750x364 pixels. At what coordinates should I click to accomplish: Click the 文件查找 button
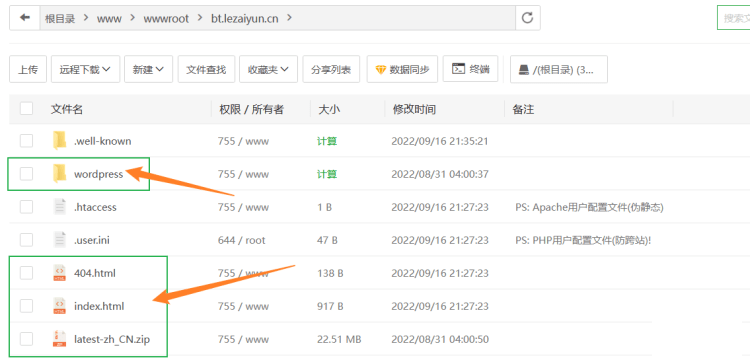(206, 69)
